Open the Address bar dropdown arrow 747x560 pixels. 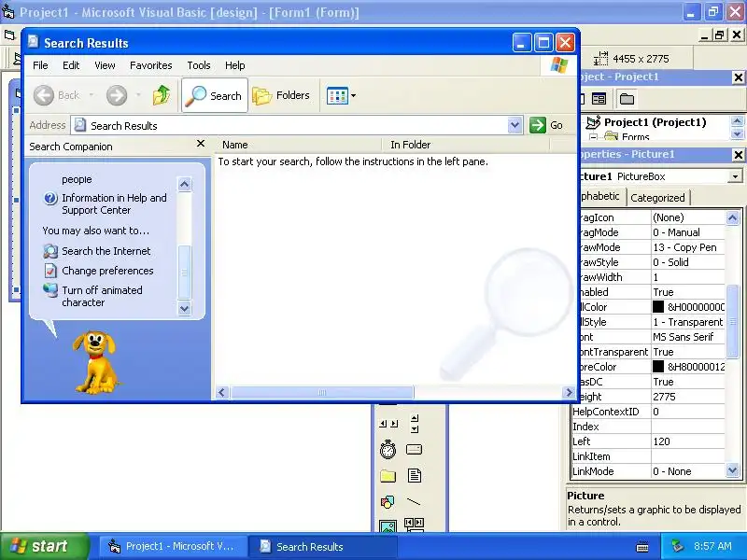[514, 125]
